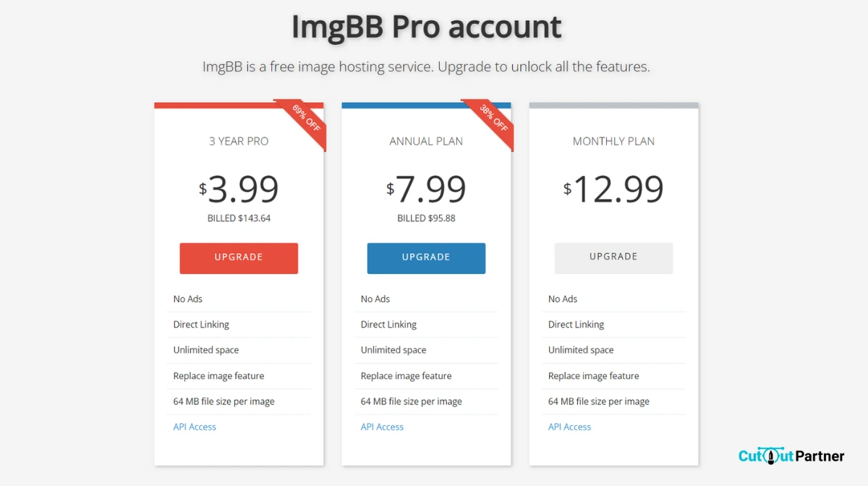Click Replace image feature in Annual Plan

(406, 376)
